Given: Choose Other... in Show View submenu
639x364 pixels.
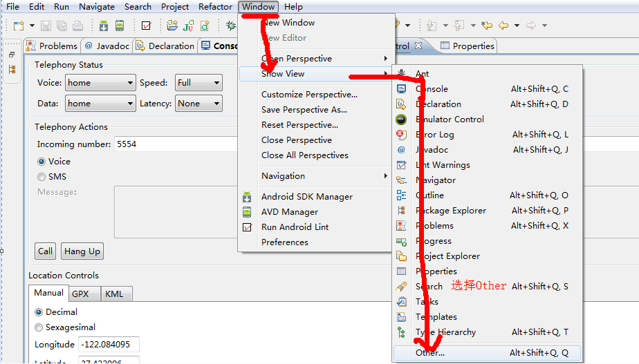Looking at the screenshot, I should [x=487, y=352].
